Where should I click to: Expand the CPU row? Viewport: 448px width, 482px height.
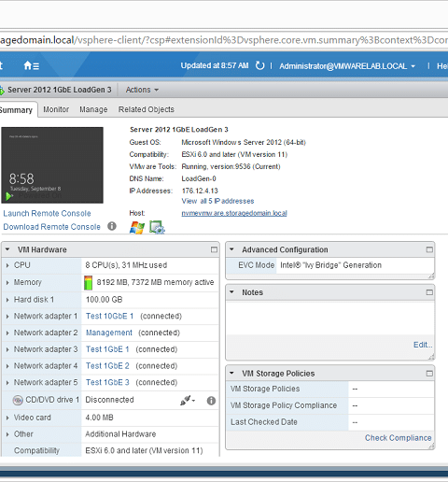click(x=7, y=265)
